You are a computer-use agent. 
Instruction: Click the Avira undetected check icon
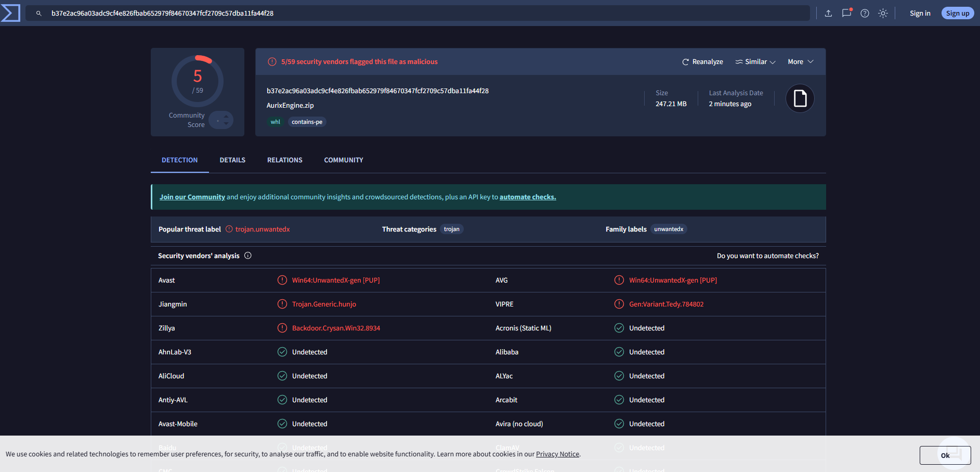[x=619, y=424]
